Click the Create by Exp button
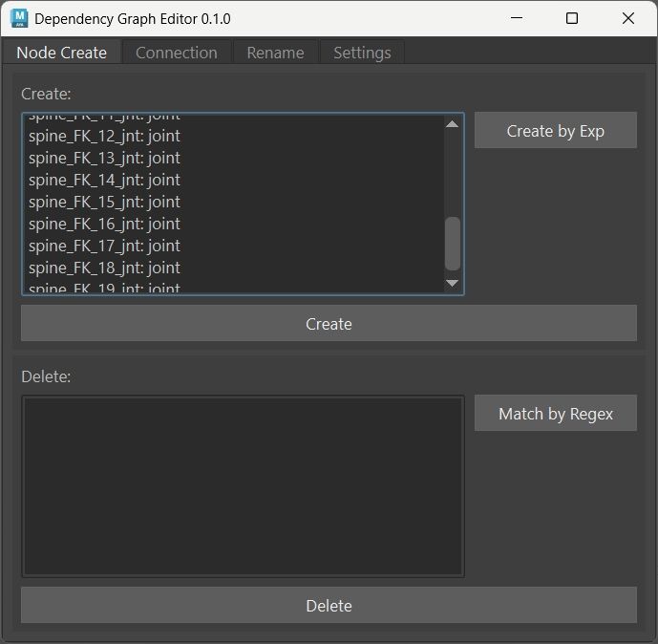658x644 pixels. coord(555,130)
